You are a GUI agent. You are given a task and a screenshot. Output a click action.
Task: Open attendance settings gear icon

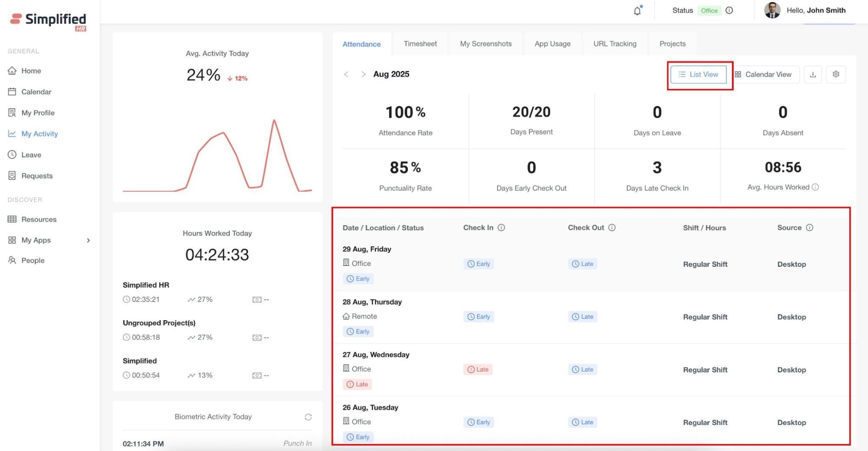click(x=836, y=74)
